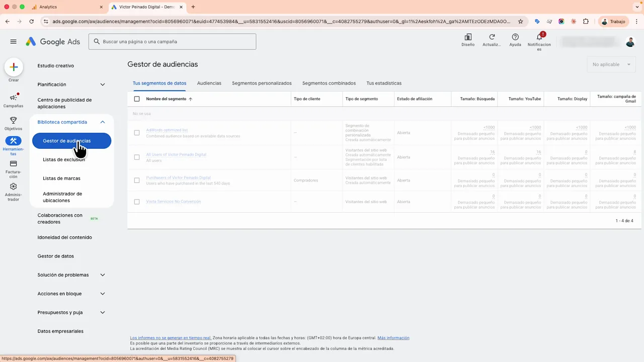The height and width of the screenshot is (362, 644).
Task: Click the Actualizar refresh icon
Action: coord(492,37)
